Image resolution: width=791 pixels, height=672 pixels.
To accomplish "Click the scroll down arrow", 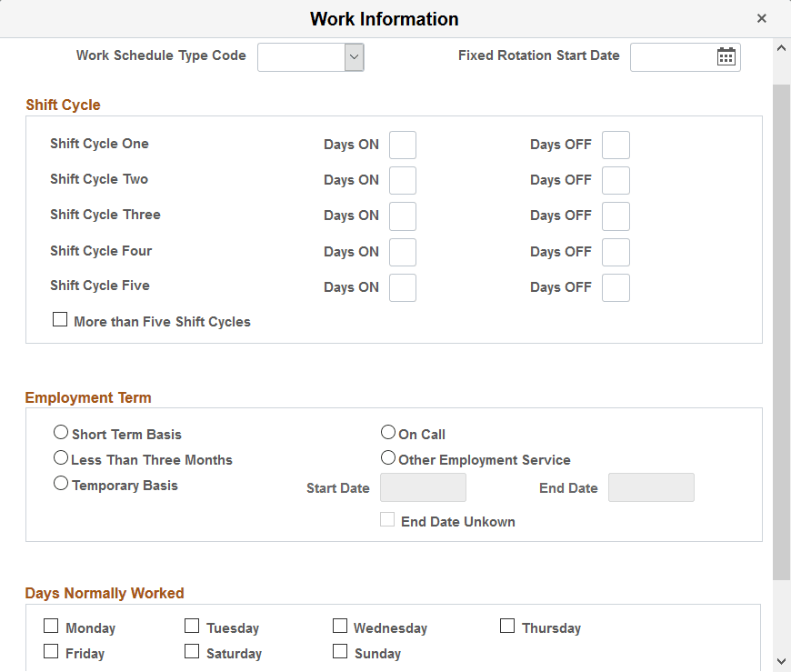I will [782, 661].
